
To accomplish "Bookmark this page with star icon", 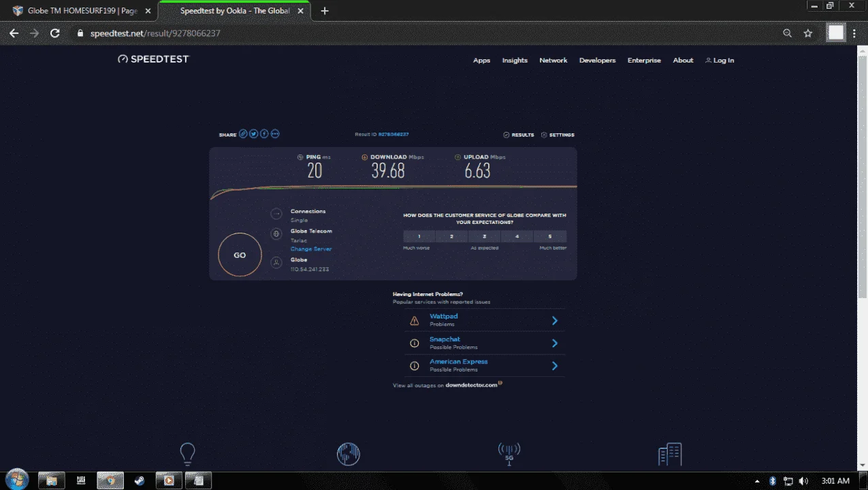I will (x=808, y=33).
